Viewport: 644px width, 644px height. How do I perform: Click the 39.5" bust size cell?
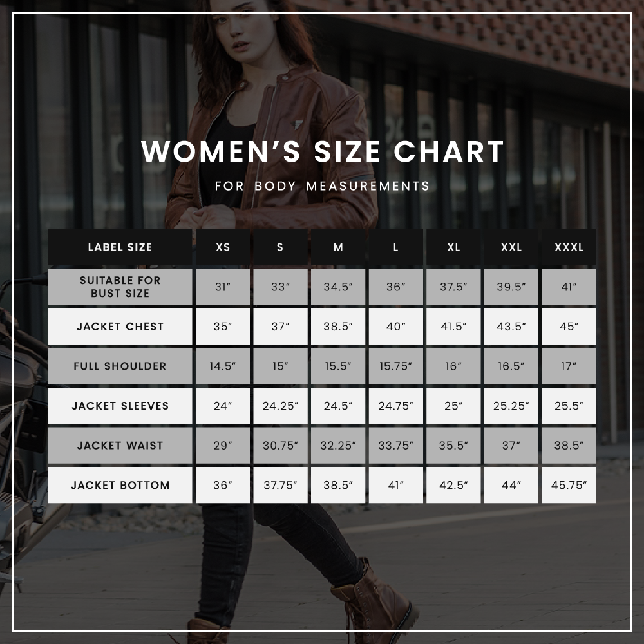click(x=511, y=287)
